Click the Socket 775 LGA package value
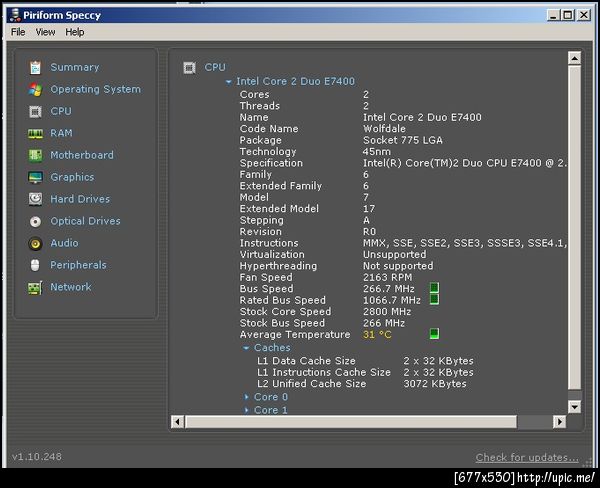 403,140
